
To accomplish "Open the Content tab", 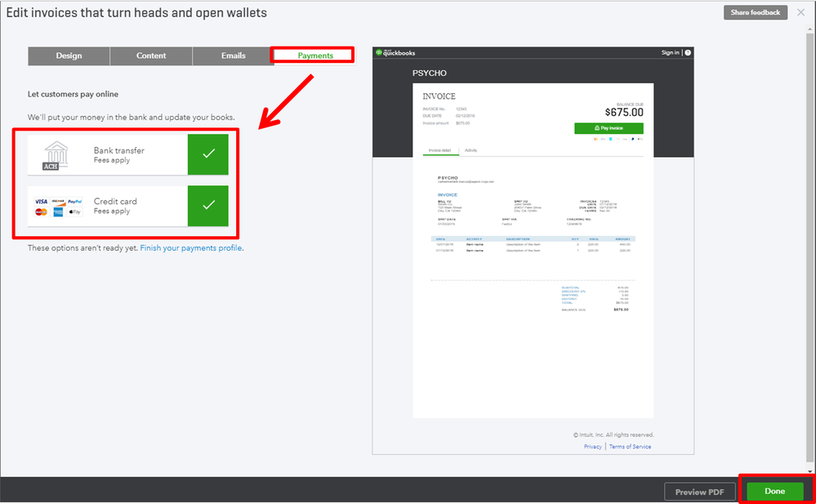I will [151, 56].
